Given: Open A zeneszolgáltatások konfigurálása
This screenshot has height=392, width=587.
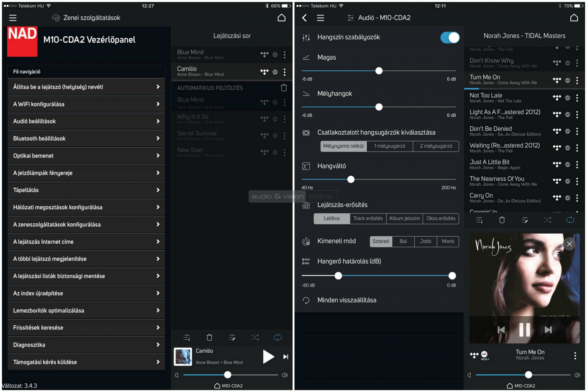Looking at the screenshot, I should 86,225.
